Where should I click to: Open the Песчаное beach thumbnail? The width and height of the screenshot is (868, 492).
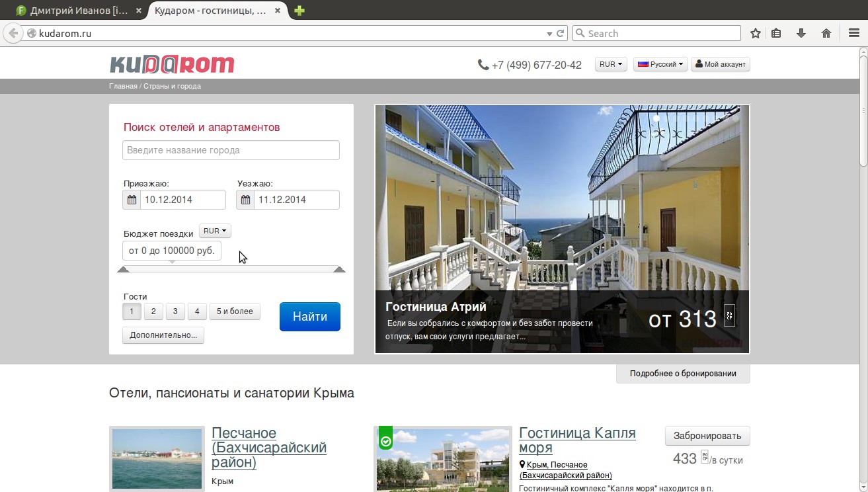[157, 458]
